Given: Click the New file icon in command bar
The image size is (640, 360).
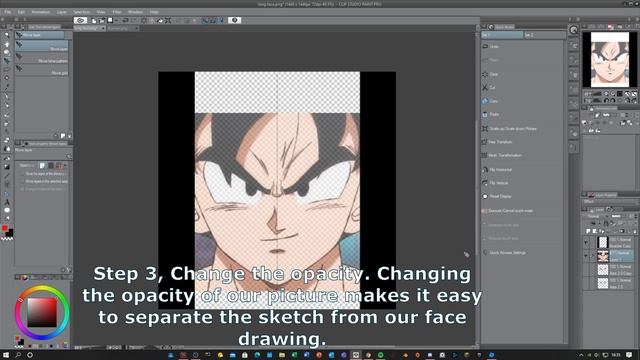Looking at the screenshot, I should (94, 20).
